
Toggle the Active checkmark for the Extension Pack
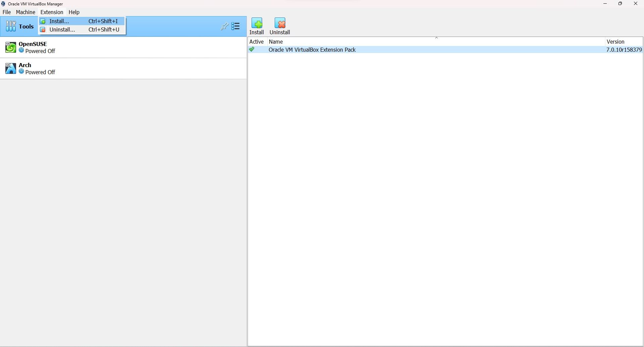pyautogui.click(x=252, y=49)
